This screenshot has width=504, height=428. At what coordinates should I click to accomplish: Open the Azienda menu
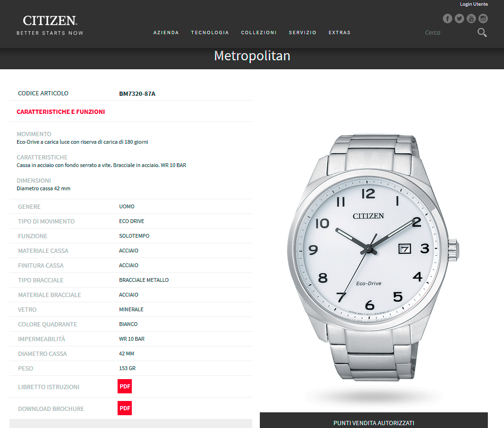[x=166, y=32]
